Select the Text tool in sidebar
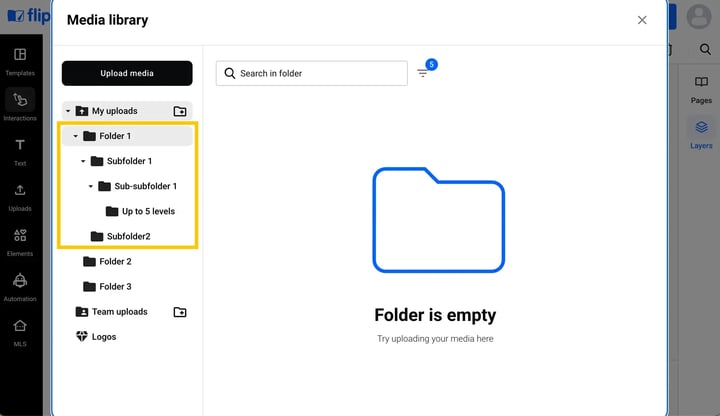720x416 pixels. tap(20, 152)
